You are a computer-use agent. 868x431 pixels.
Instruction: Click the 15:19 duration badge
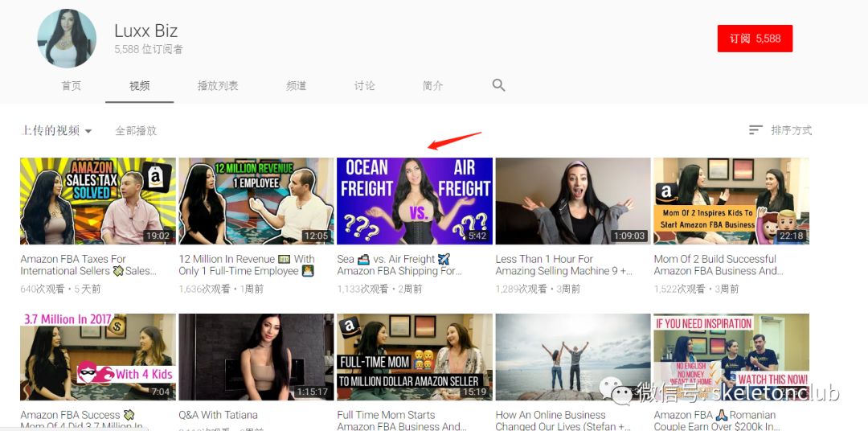coord(474,392)
